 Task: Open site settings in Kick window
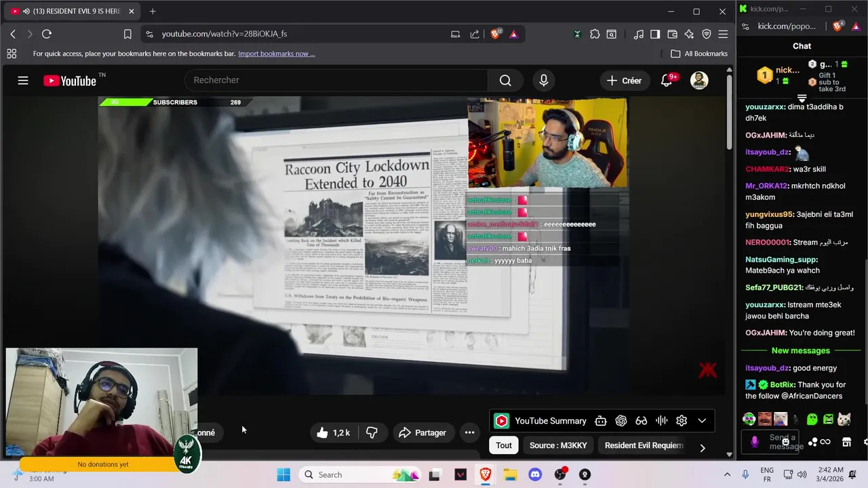[745, 26]
